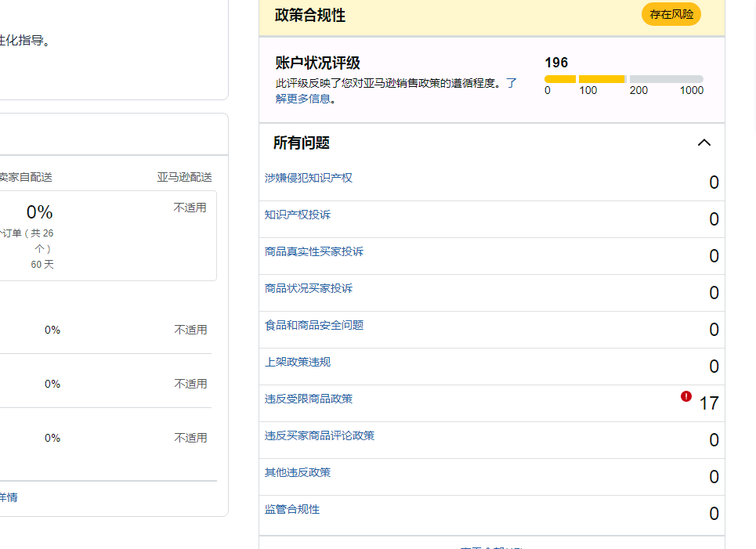Click the 60 天 period text
This screenshot has height=549, width=756.
click(x=42, y=264)
